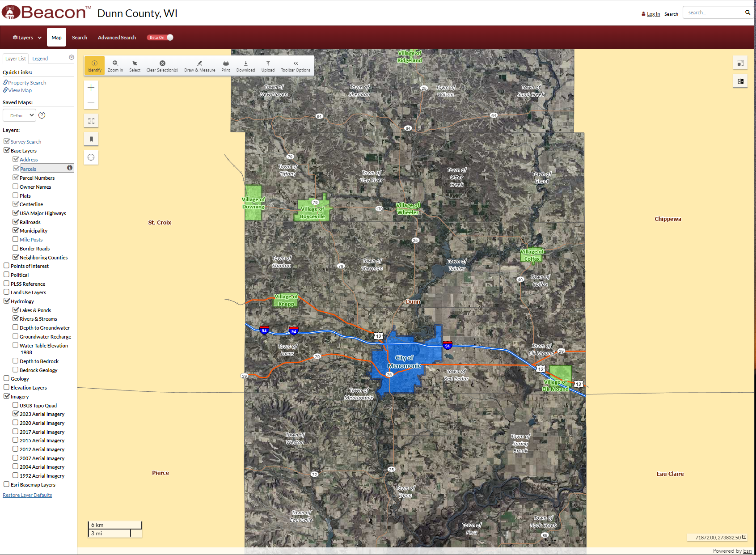The width and height of the screenshot is (756, 555).
Task: Click the Download icon
Action: coord(245,66)
